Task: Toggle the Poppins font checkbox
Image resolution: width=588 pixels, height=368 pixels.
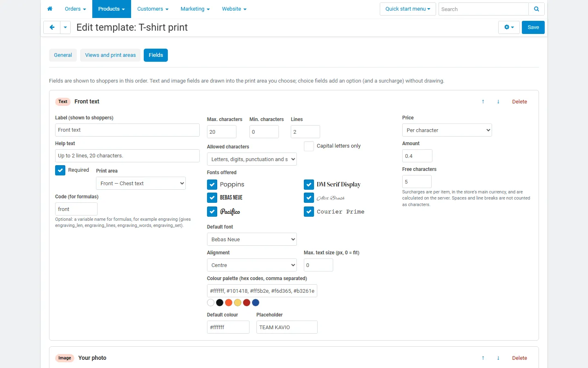Action: (x=212, y=184)
